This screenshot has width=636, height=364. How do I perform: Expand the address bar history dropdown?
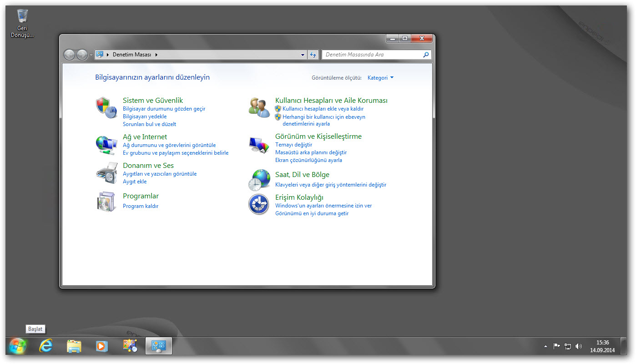pos(303,55)
